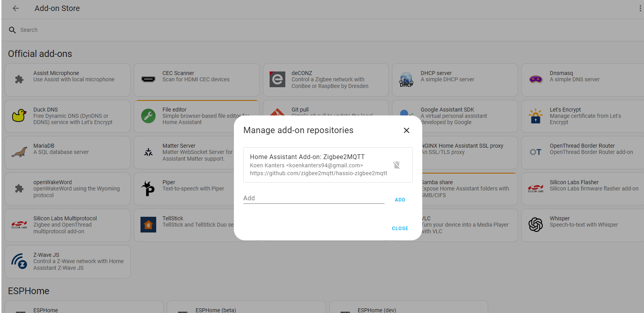Click the deCONZ logo icon
The height and width of the screenshot is (313, 644).
pos(277,80)
